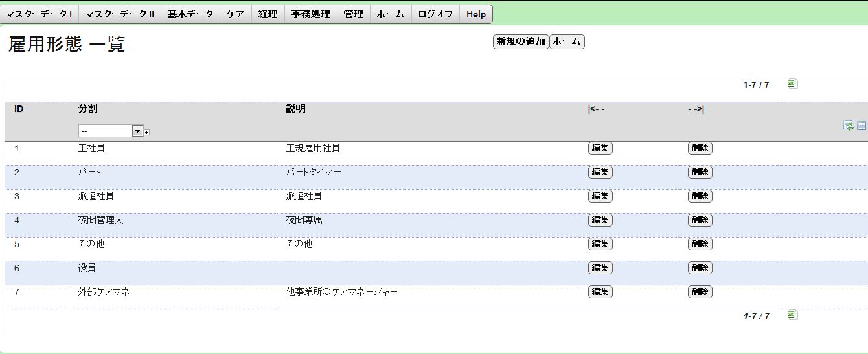The width and height of the screenshot is (868, 354).
Task: Sort by the 説明 column header
Action: [295, 109]
